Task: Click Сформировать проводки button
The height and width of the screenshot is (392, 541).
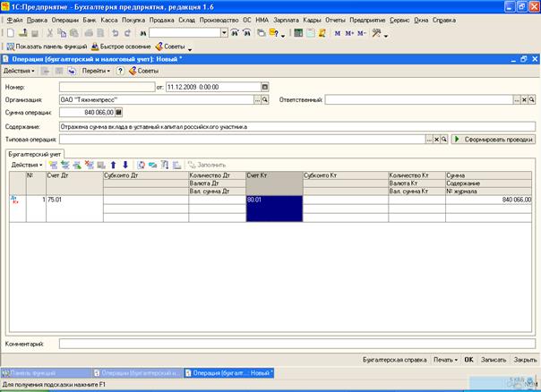Action: [494, 140]
